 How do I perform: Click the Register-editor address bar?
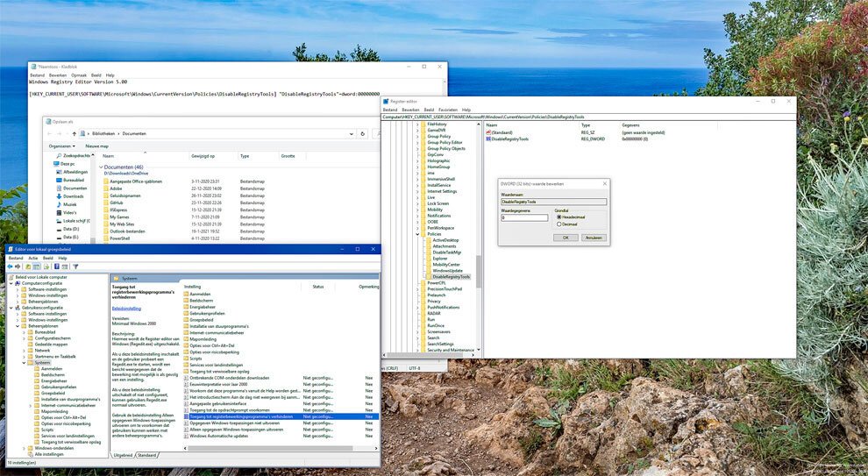pos(588,117)
